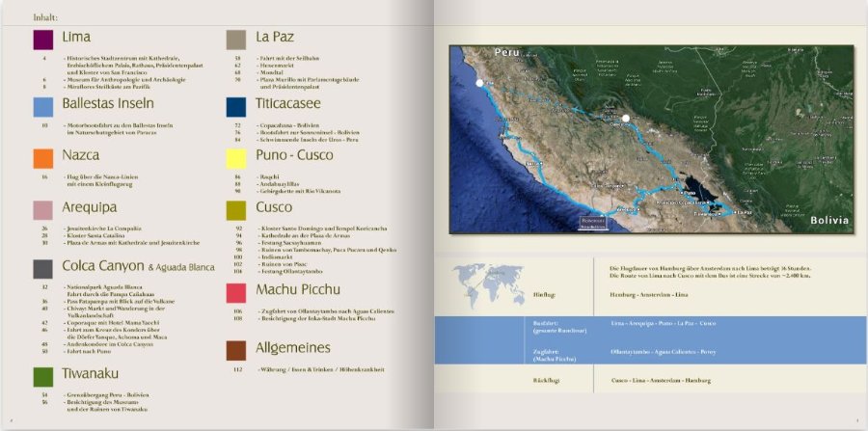Click 'Hamburg - Amsterdam - Lima' Hinflug route

649,295
